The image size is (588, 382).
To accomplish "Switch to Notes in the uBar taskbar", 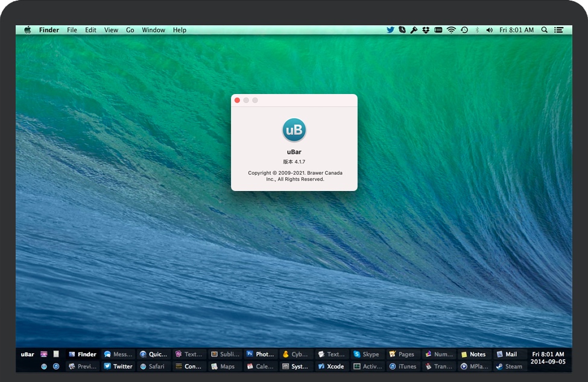I will [x=473, y=354].
